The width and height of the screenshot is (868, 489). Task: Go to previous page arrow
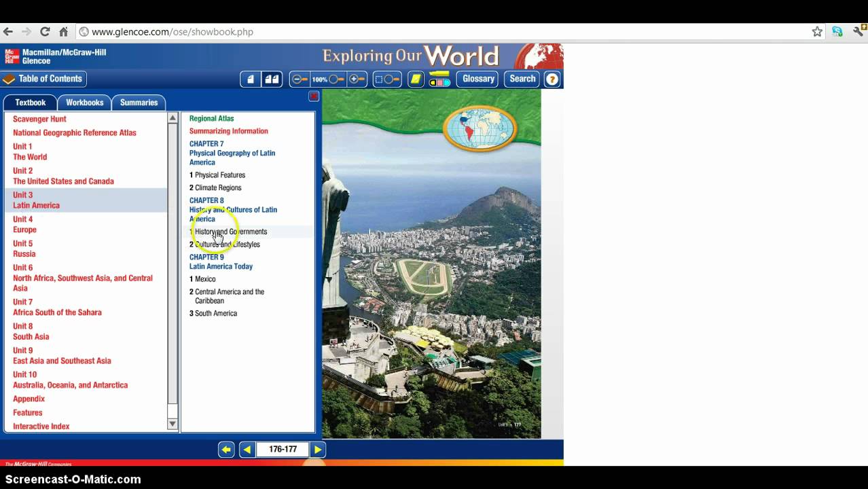247,449
